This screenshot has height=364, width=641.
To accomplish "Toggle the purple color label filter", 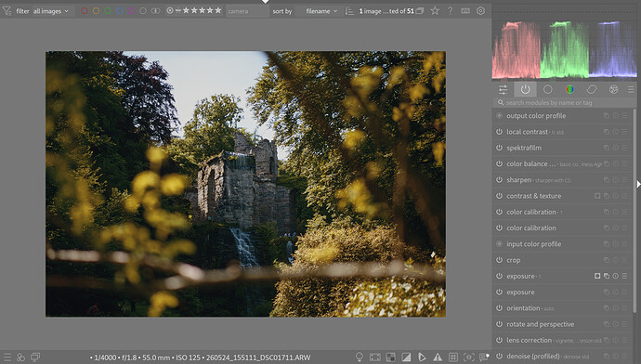I will tap(131, 11).
